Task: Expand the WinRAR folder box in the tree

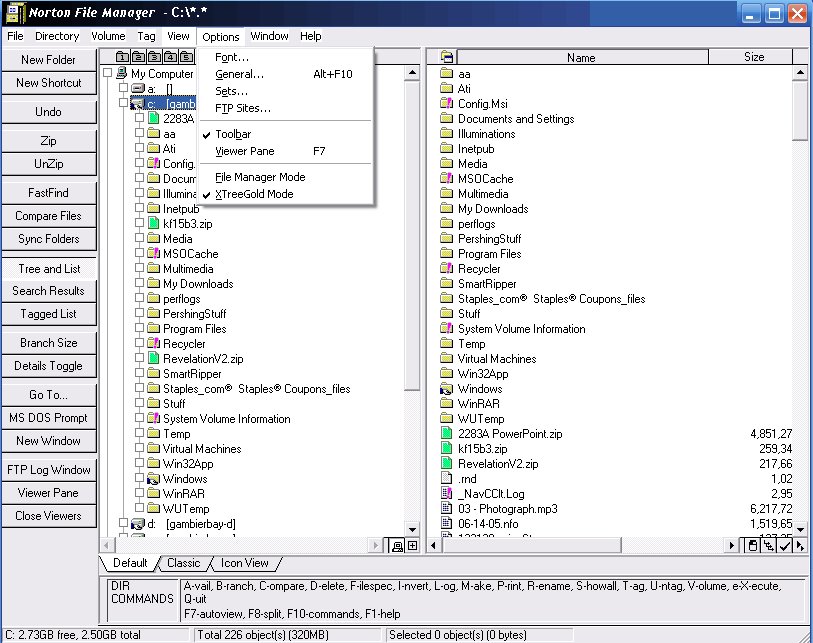Action: [x=139, y=493]
